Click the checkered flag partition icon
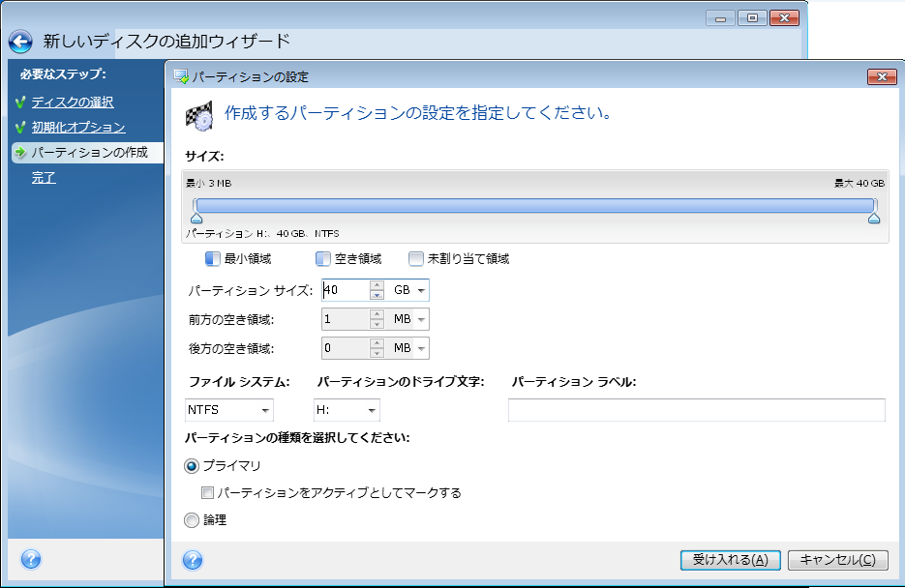 [x=198, y=114]
